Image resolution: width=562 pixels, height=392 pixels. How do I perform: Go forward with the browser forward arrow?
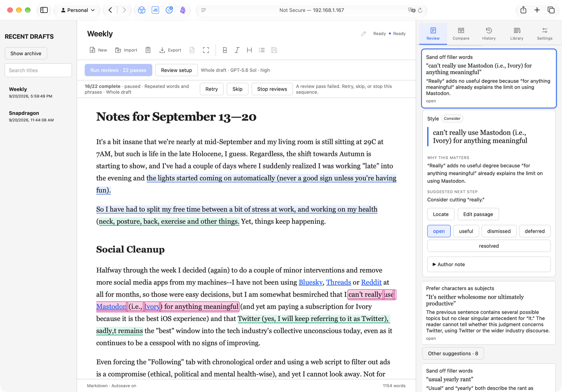click(x=124, y=10)
